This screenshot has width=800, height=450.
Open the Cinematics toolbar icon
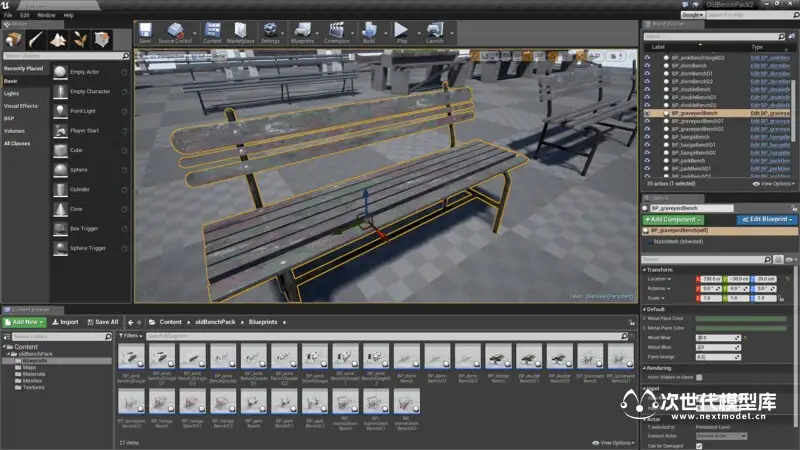[337, 32]
